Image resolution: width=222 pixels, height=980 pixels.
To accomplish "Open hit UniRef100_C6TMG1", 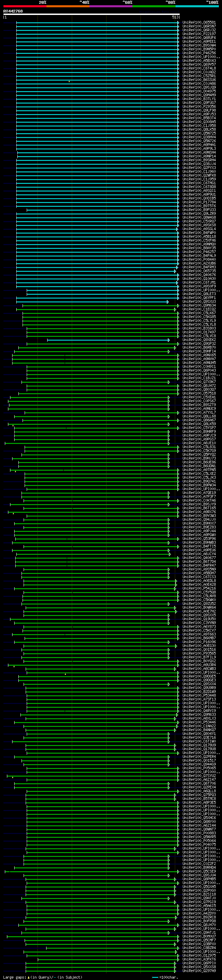I will 199,183.
